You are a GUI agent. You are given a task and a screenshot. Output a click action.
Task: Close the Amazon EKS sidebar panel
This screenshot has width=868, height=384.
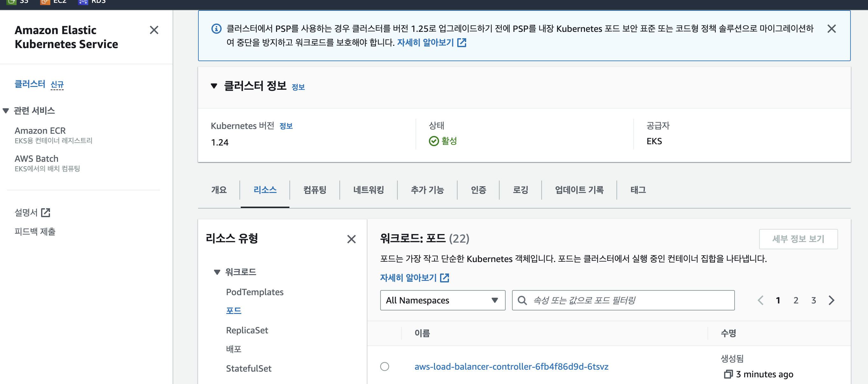pos(154,30)
